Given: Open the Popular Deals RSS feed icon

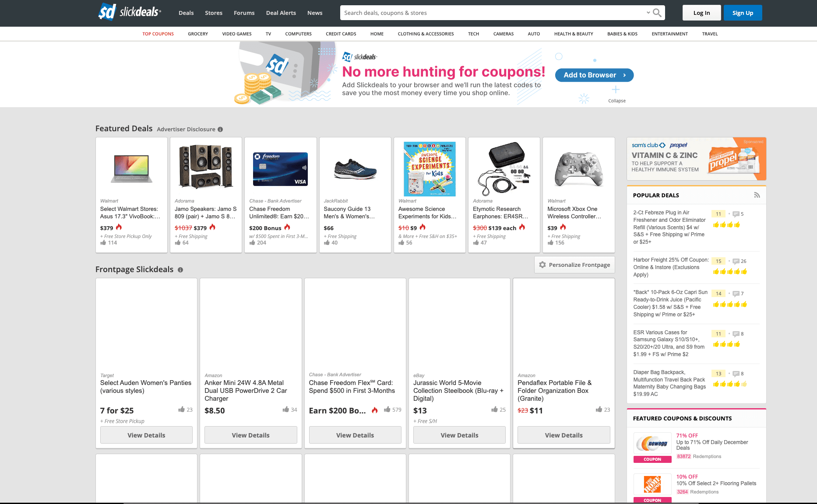Looking at the screenshot, I should [757, 195].
